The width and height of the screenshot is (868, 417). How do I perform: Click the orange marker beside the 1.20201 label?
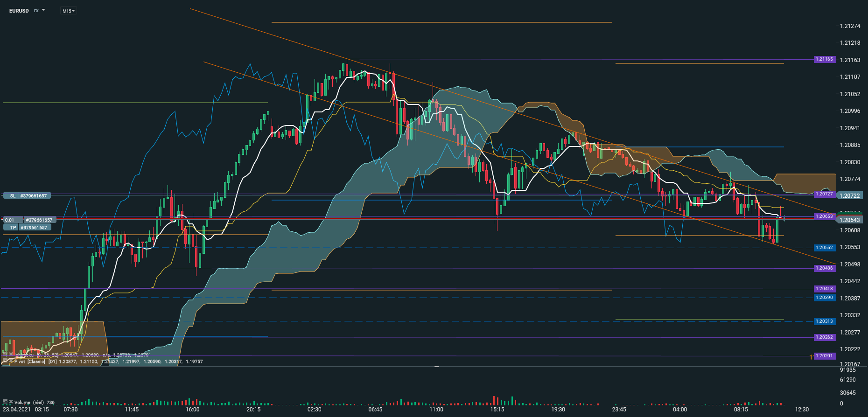point(811,356)
